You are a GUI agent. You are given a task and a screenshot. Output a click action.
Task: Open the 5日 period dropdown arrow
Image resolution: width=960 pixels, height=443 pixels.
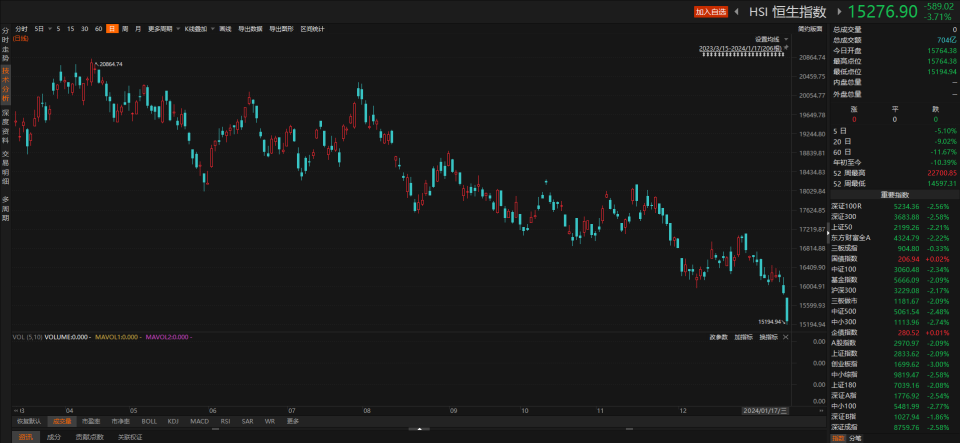click(50, 29)
